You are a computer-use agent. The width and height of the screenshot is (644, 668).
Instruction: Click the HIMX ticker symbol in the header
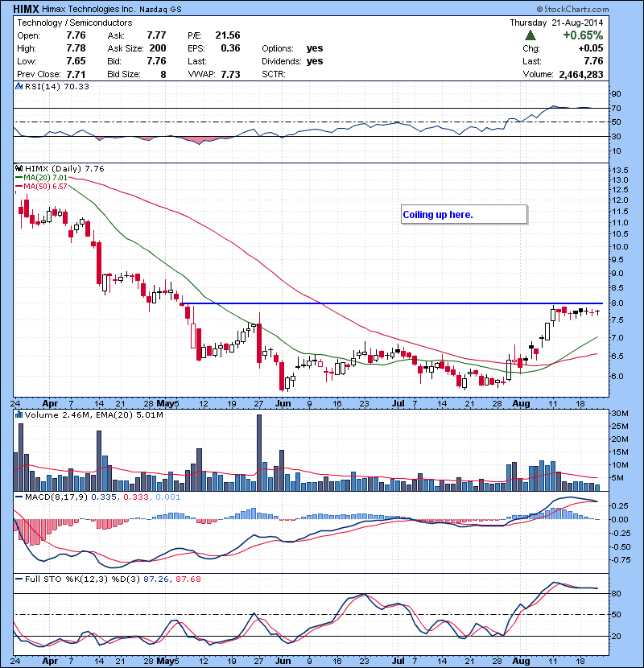(26, 9)
